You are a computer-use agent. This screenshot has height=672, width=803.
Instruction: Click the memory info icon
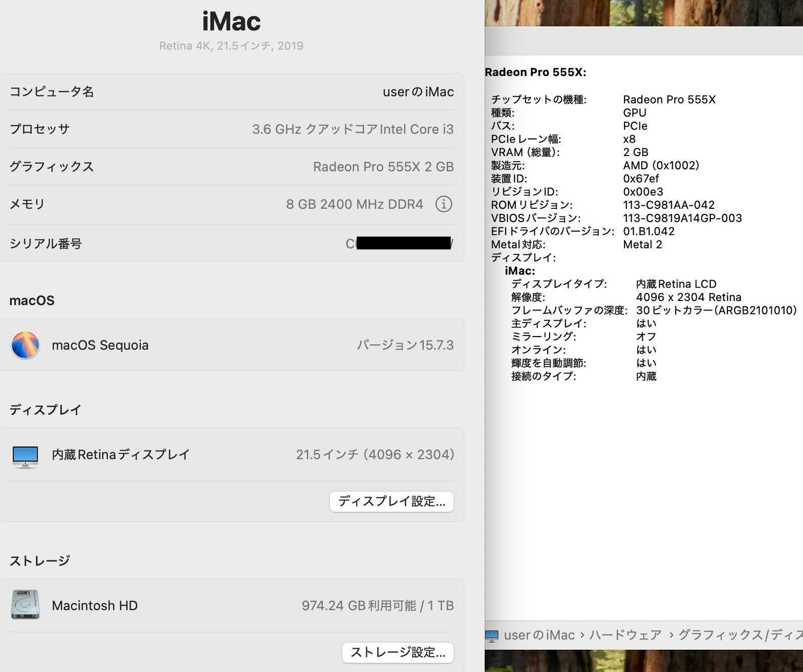coord(443,204)
